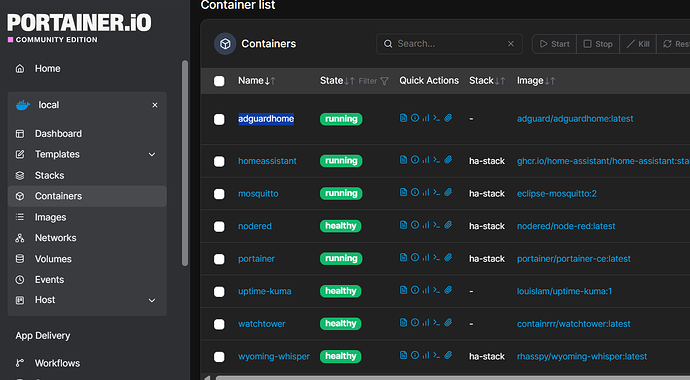Viewport: 690px width, 380px height.
Task: View logs icon for wyoming-whisper container
Action: [403, 355]
